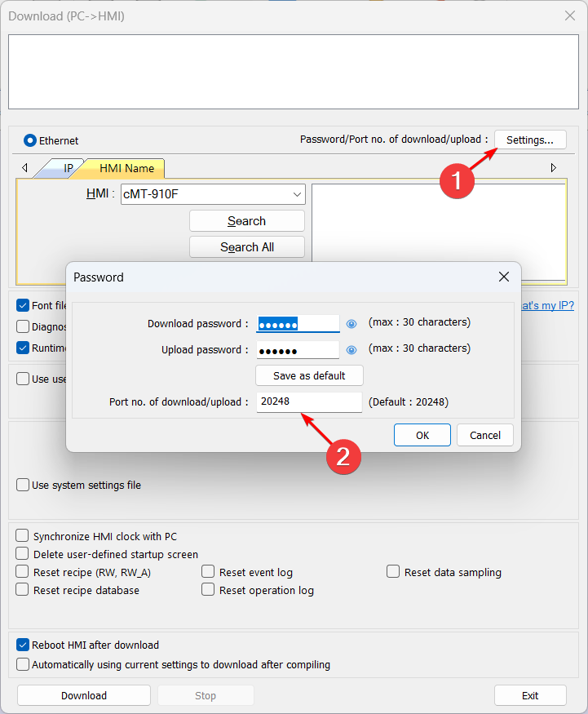Show download password with eye icon
The width and height of the screenshot is (588, 714).
tap(351, 324)
